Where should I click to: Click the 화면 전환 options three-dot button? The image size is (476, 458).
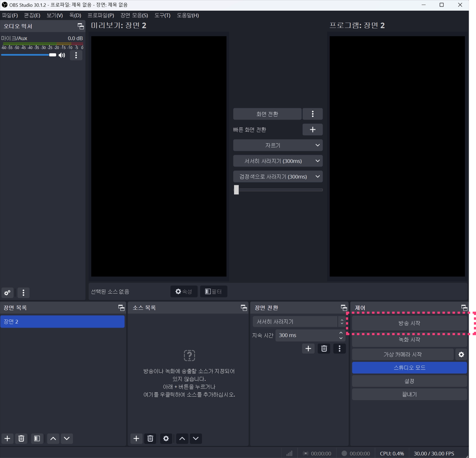click(313, 114)
